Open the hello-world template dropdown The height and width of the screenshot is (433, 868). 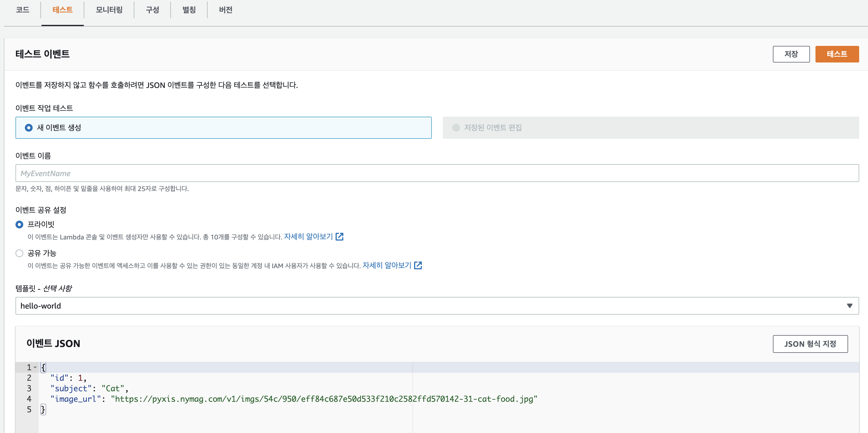coord(437,306)
